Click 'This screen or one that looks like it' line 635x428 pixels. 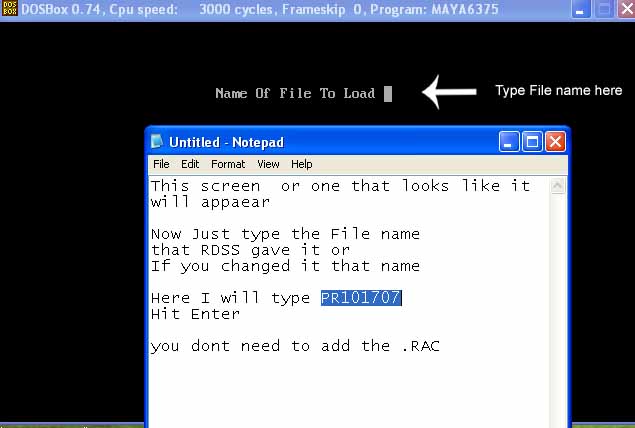coord(340,186)
